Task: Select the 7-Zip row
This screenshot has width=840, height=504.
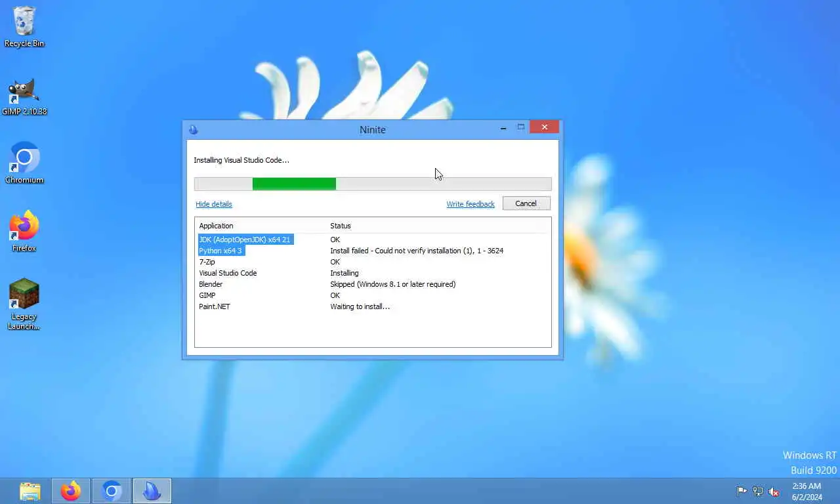Action: pos(373,262)
